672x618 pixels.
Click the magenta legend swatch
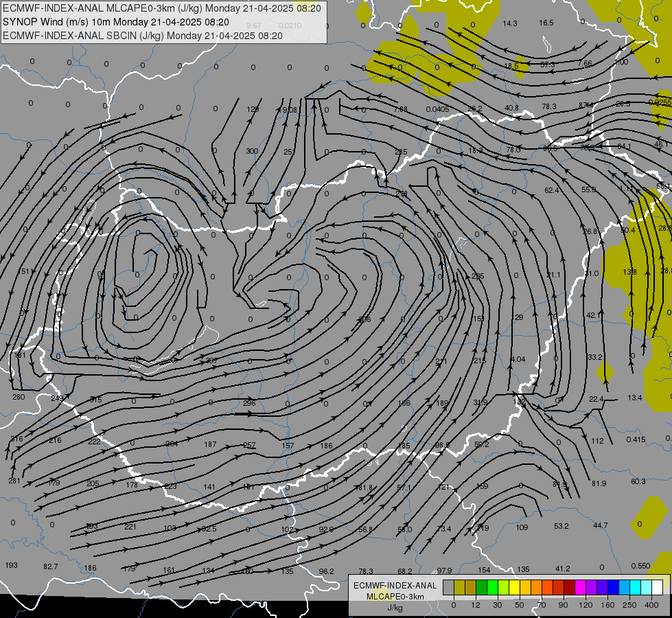pos(580,587)
